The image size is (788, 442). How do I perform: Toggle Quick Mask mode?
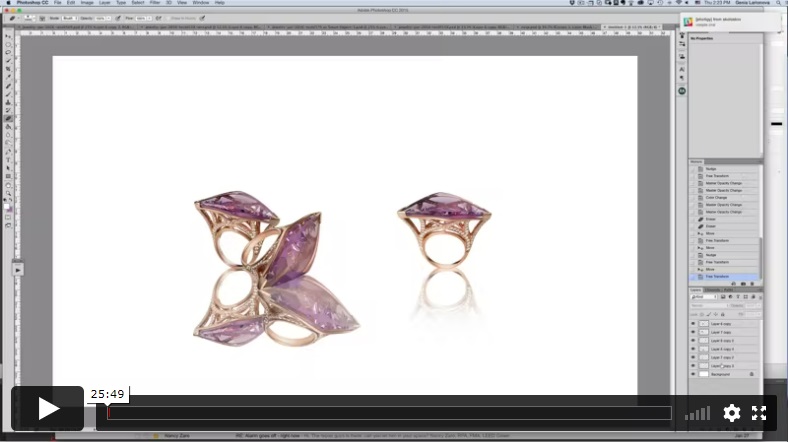(9, 218)
